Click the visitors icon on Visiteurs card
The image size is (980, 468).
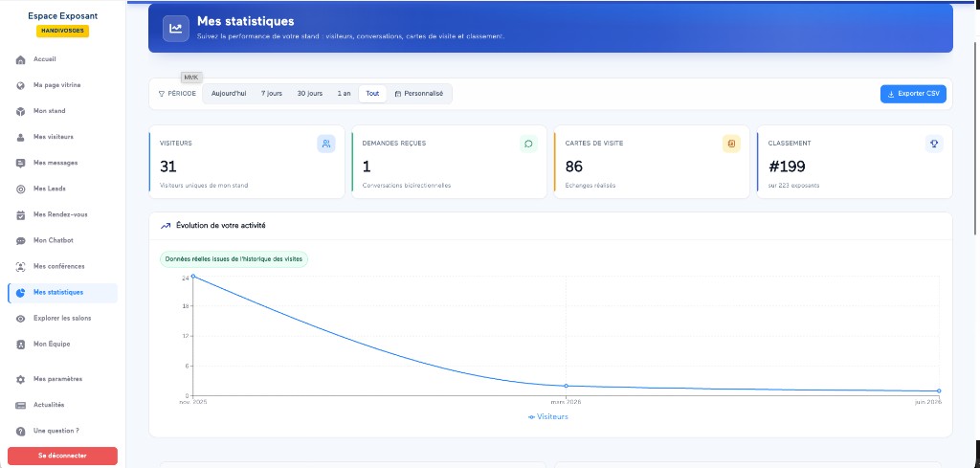[x=326, y=144]
